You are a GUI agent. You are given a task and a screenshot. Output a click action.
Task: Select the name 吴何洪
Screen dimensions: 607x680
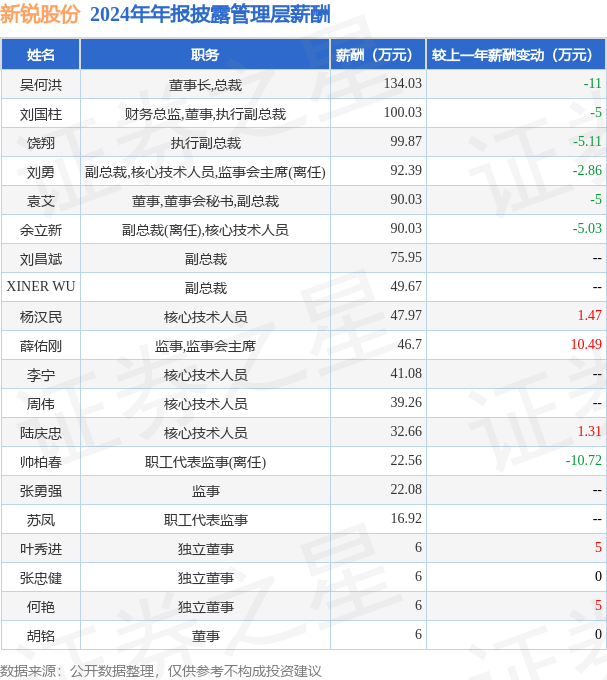click(41, 85)
